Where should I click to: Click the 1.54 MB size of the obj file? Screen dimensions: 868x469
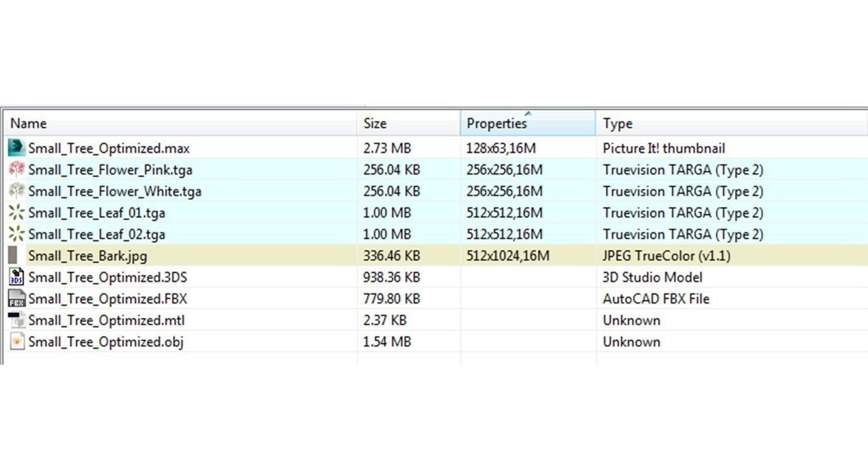point(387,342)
